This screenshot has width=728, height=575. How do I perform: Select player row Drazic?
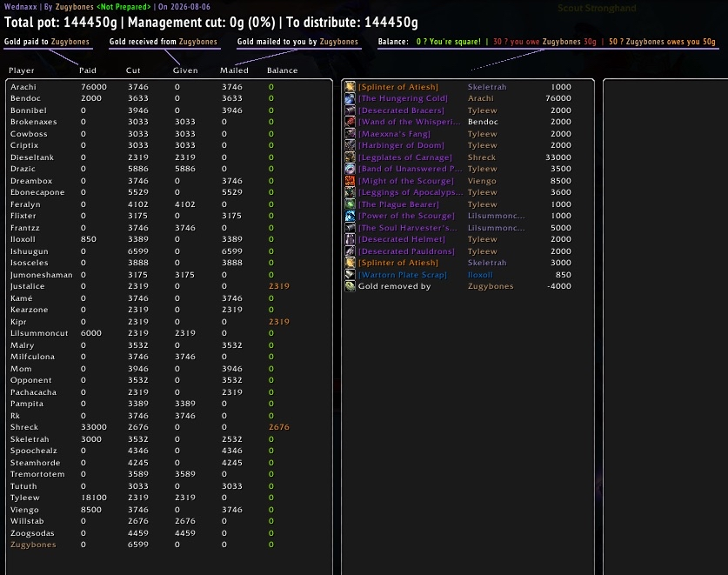click(169, 169)
